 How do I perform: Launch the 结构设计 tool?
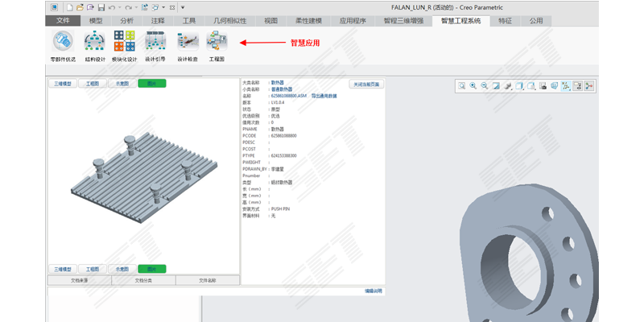click(x=95, y=46)
